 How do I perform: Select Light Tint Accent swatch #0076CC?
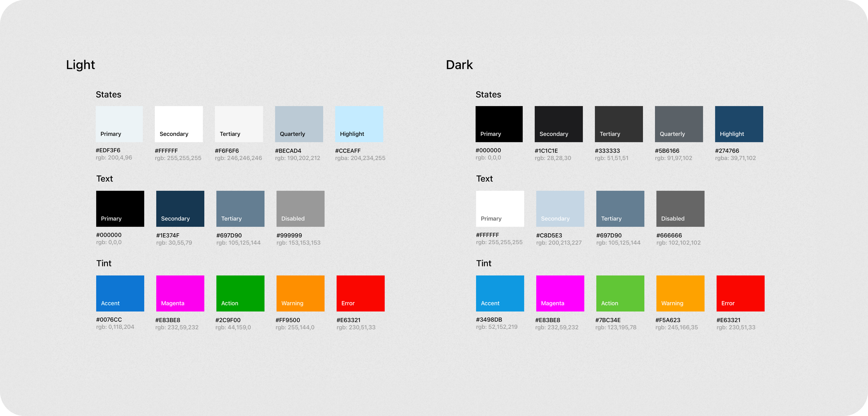(120, 293)
